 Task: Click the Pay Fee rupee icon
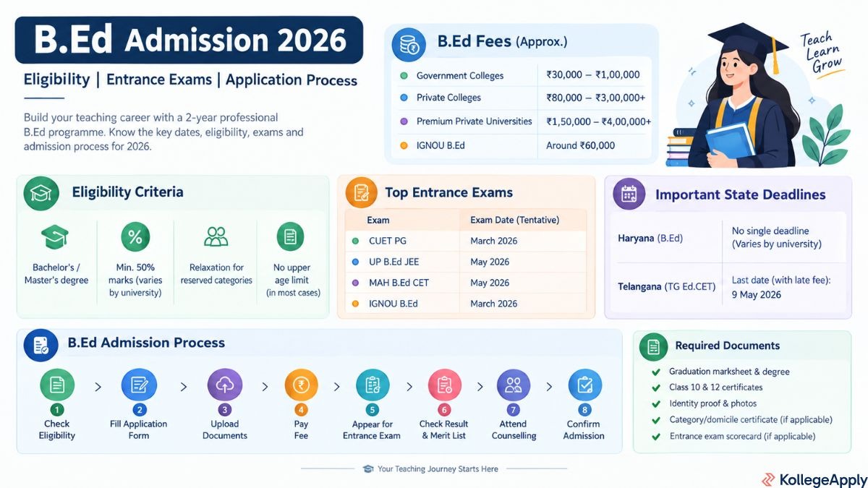[x=301, y=385]
